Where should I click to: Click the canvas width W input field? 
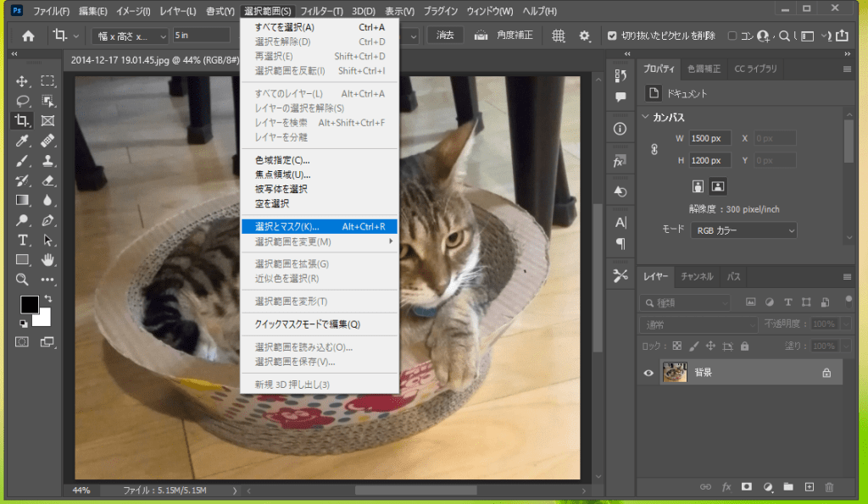[x=709, y=138]
